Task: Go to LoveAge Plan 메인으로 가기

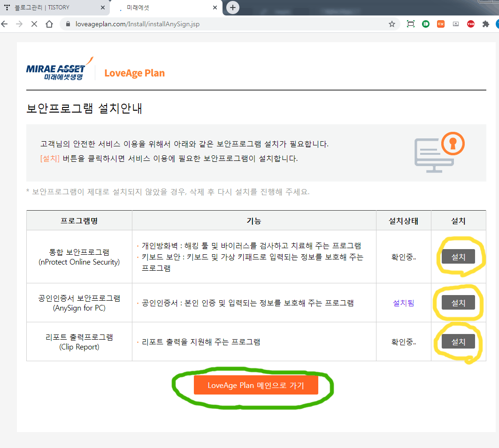Action: tap(256, 385)
